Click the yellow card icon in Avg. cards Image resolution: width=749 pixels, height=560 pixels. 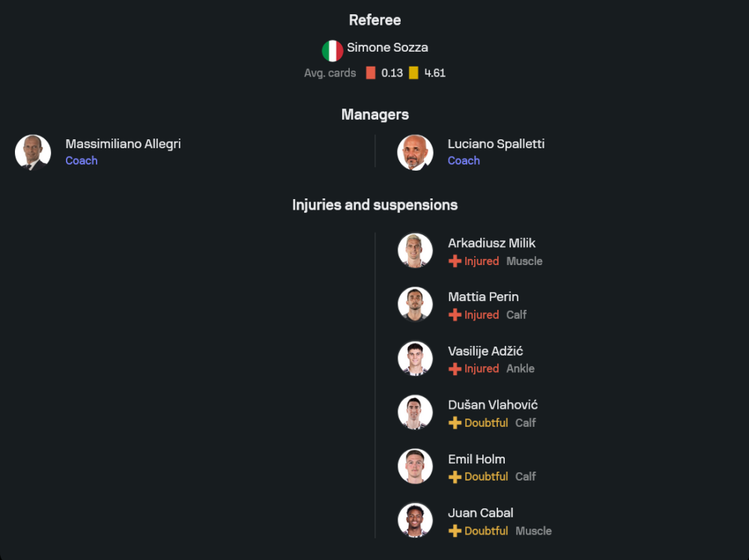[x=413, y=73]
